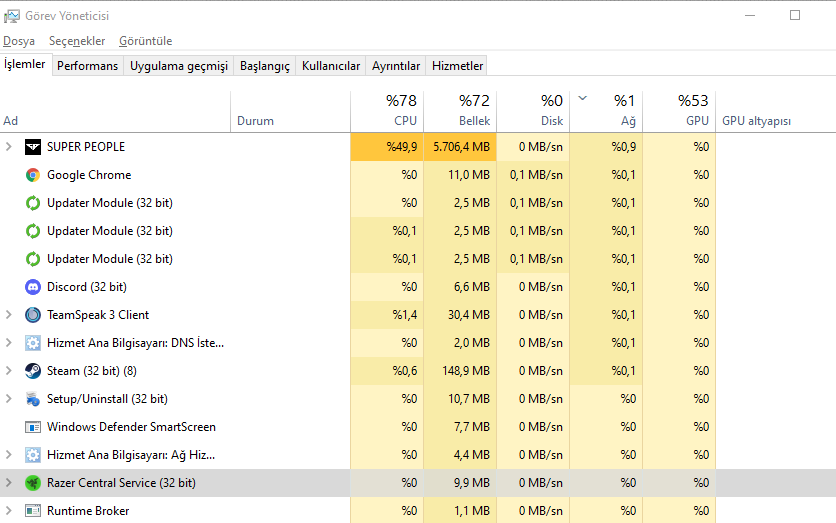Viewport: 836px width, 523px height.
Task: Sort processes by Bellek column header
Action: click(x=460, y=110)
